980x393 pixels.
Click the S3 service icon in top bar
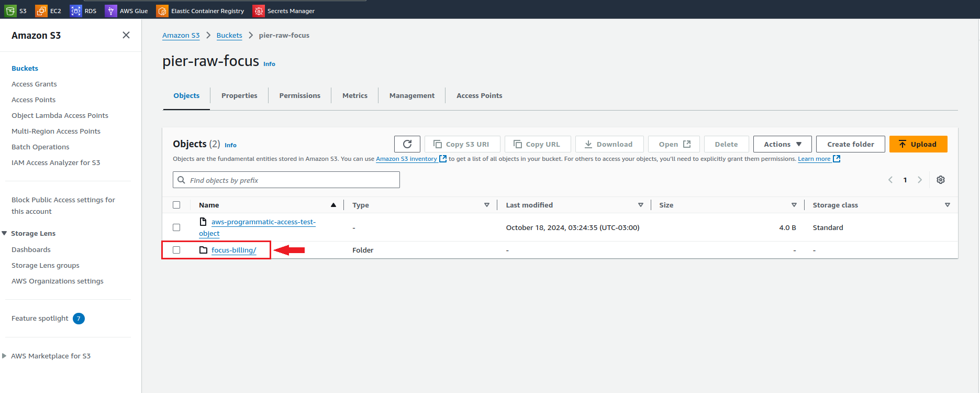point(10,10)
